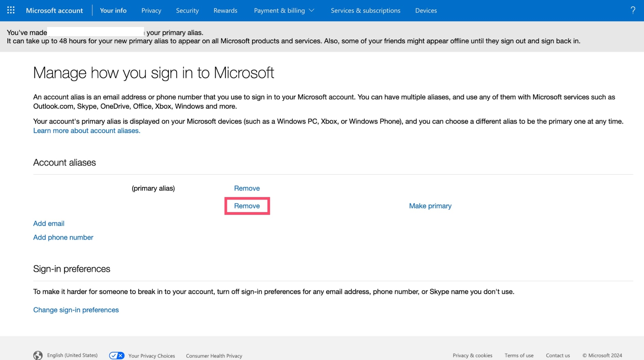The width and height of the screenshot is (644, 360).
Task: Click © Microsoft 2024 text
Action: [x=602, y=355]
